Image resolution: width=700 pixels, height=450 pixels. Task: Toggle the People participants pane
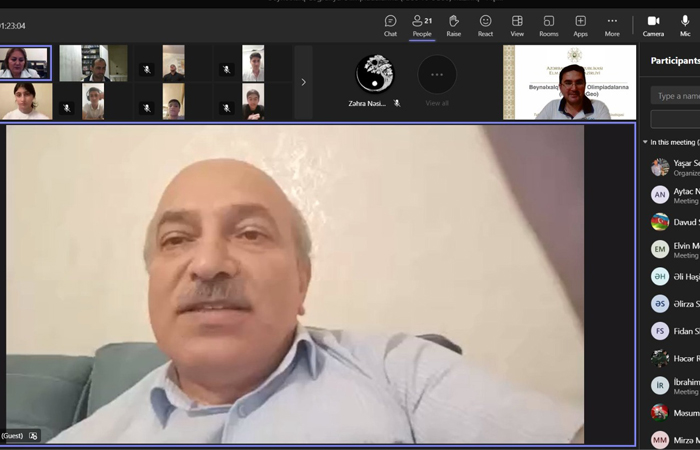[x=422, y=26]
